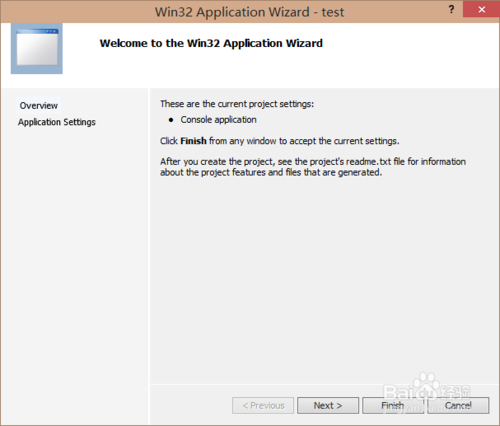Click the Welcome to the Win32 heading
This screenshot has height=426, width=500.
click(211, 43)
